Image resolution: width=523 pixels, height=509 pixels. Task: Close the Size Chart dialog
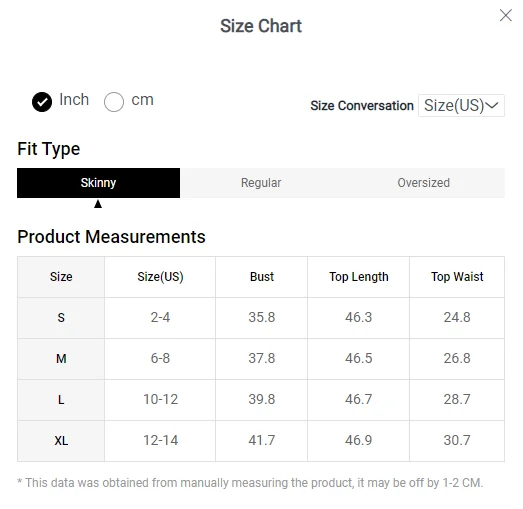pos(506,15)
